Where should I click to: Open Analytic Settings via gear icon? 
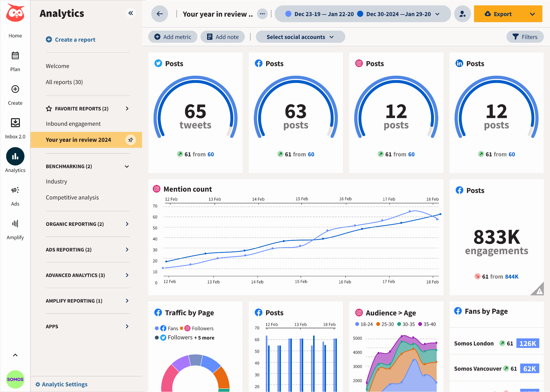tap(38, 384)
